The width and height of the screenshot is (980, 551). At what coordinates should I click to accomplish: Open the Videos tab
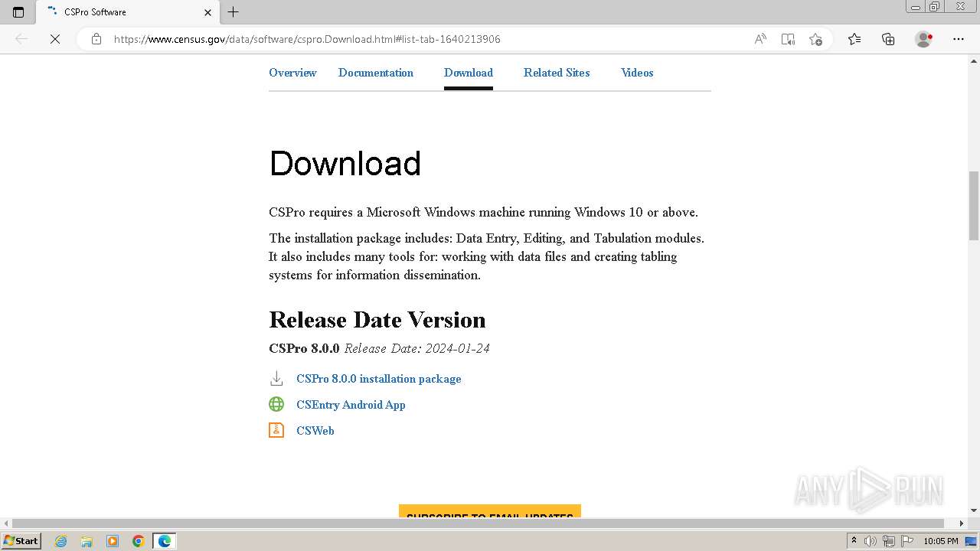tap(637, 73)
